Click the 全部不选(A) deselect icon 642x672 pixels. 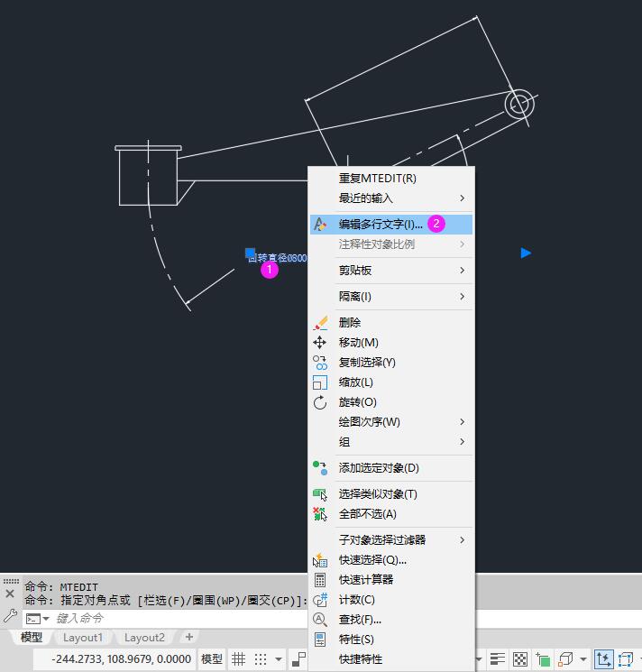[320, 514]
